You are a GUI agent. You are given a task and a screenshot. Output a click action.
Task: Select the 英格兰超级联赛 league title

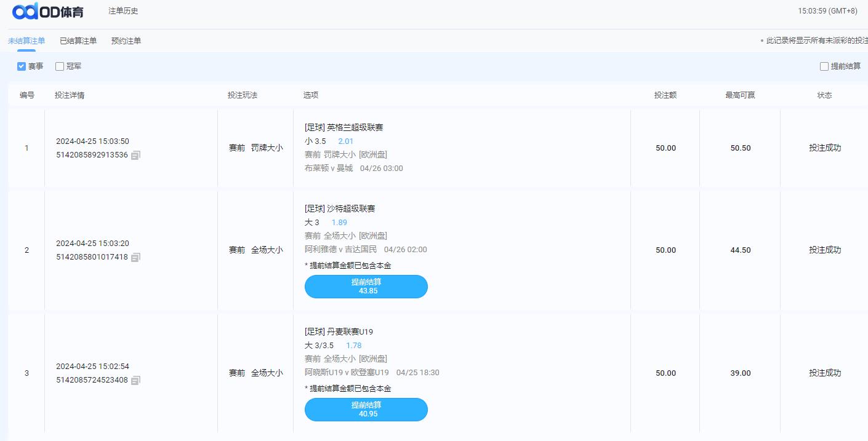(355, 127)
